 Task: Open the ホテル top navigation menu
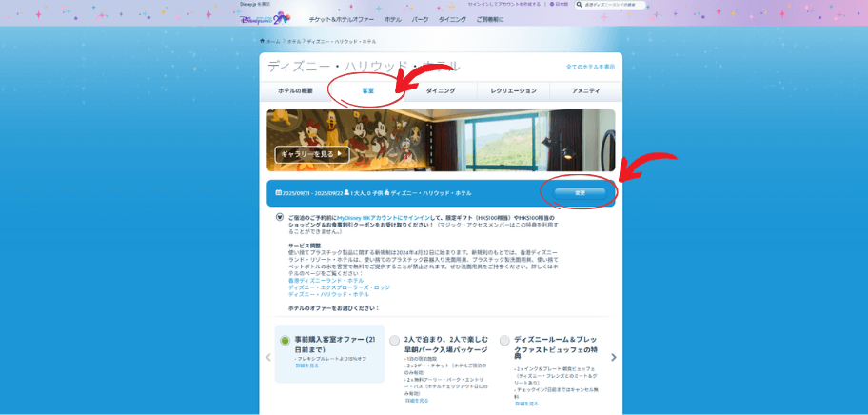click(393, 19)
